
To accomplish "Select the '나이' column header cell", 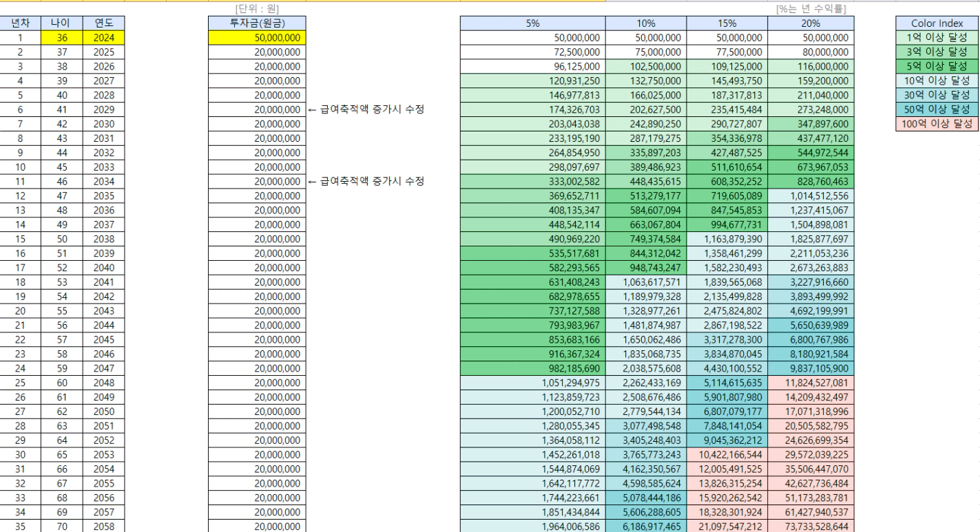I will (x=62, y=23).
